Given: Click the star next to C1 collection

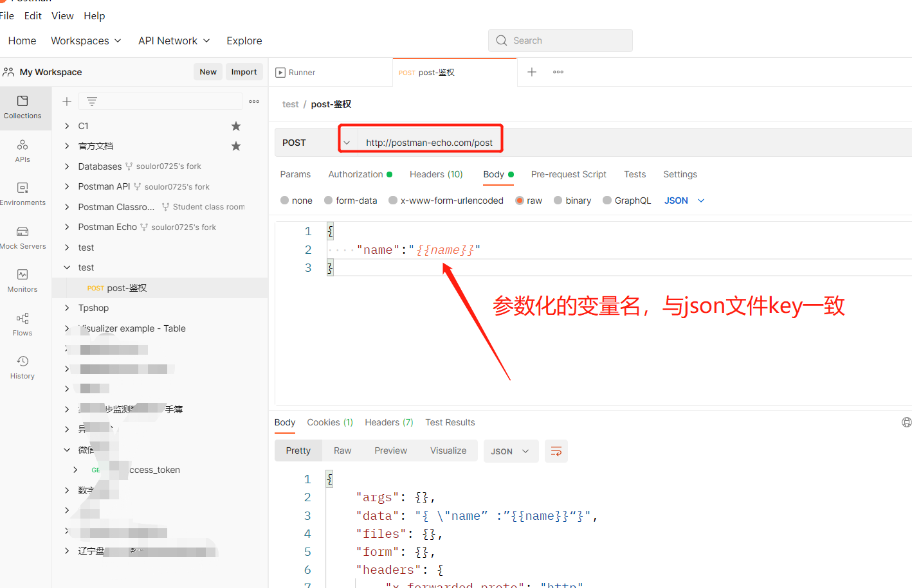Looking at the screenshot, I should pos(236,126).
